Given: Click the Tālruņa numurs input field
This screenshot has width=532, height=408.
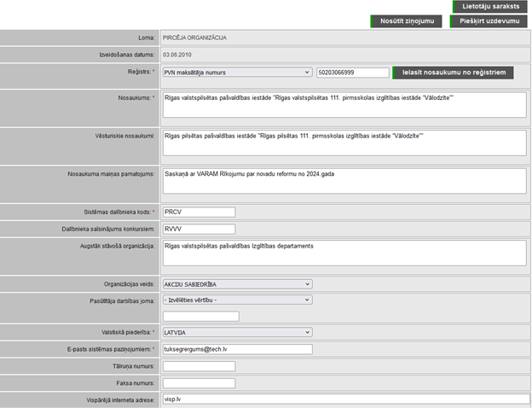Looking at the screenshot, I should pos(199,366).
